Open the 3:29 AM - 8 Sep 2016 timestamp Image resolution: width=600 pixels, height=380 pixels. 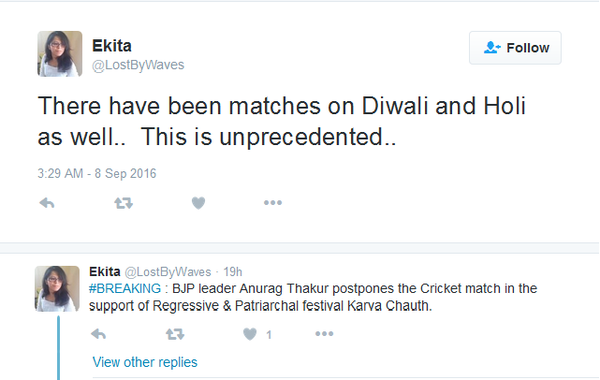(97, 173)
